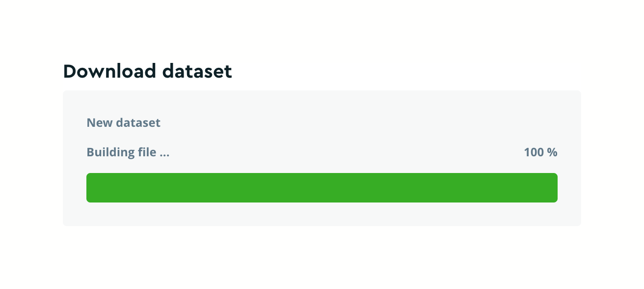
Task: Click the "100 %" progress percentage
Action: 540,152
